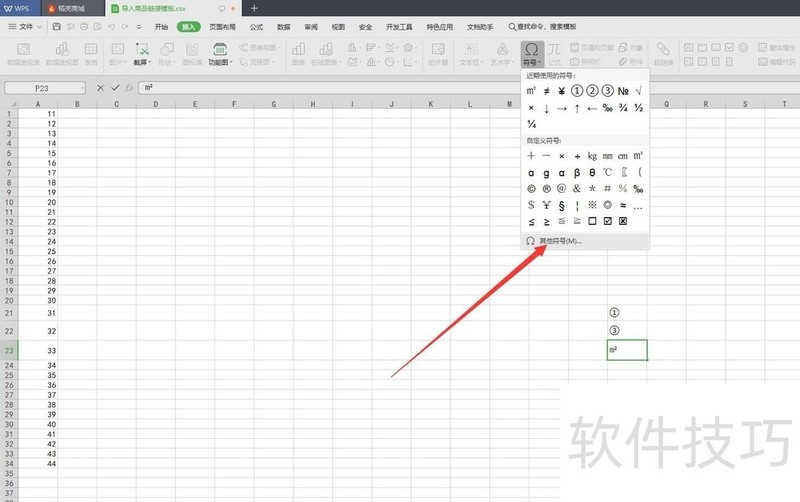
Task: Insert the ↓ down arrow symbol
Action: click(x=546, y=108)
